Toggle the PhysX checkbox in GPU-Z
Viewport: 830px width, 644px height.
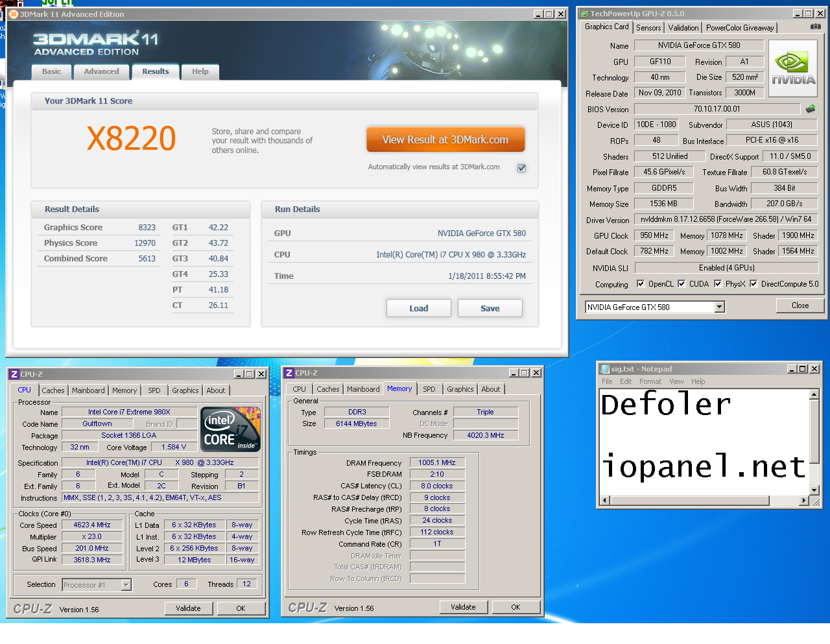718,283
